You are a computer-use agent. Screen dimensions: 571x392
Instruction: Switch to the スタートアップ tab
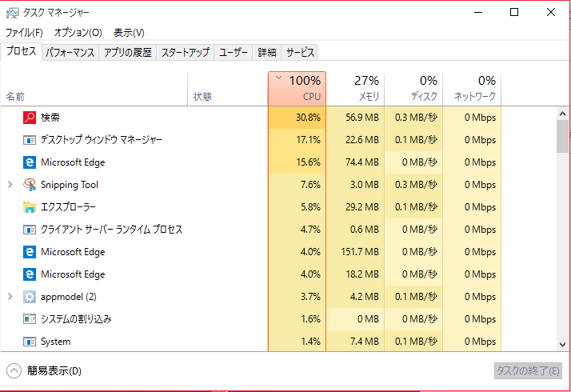[x=185, y=53]
